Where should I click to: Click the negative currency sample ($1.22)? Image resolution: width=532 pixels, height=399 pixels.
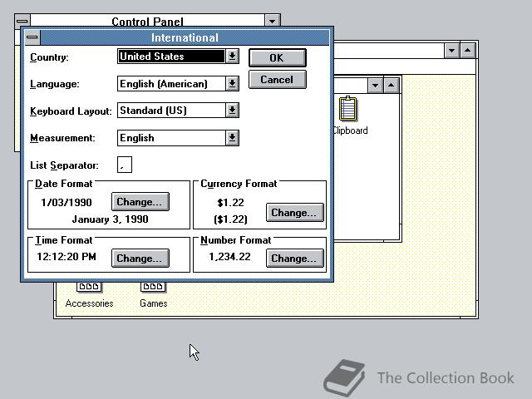[x=230, y=219]
